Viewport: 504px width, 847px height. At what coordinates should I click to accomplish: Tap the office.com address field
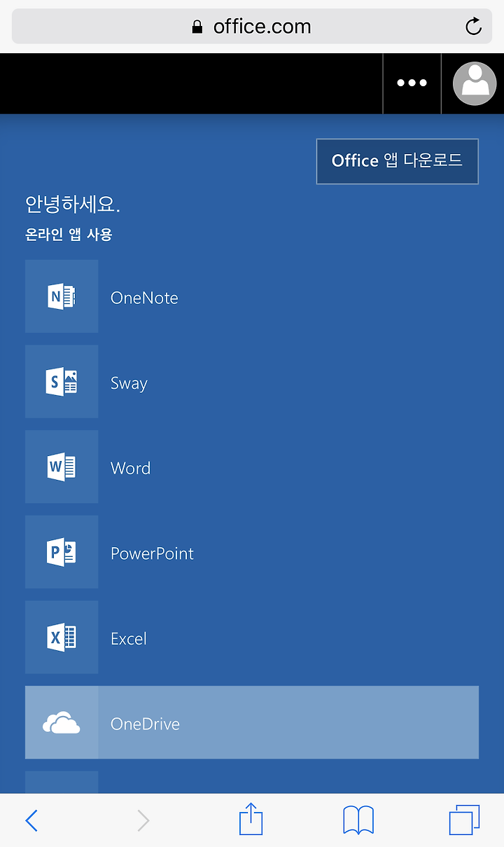[x=252, y=27]
